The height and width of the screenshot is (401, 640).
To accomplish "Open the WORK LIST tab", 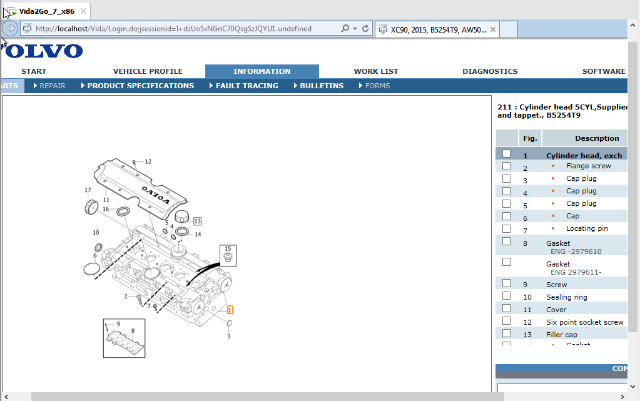I will [376, 71].
